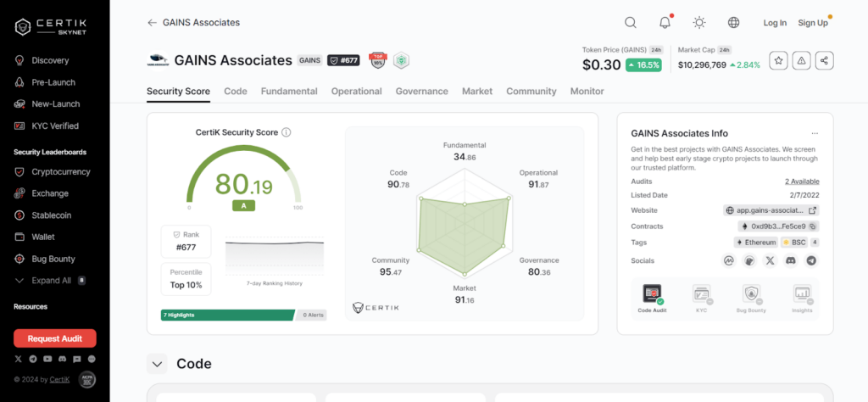
Task: Open project Discord social icon
Action: click(791, 261)
